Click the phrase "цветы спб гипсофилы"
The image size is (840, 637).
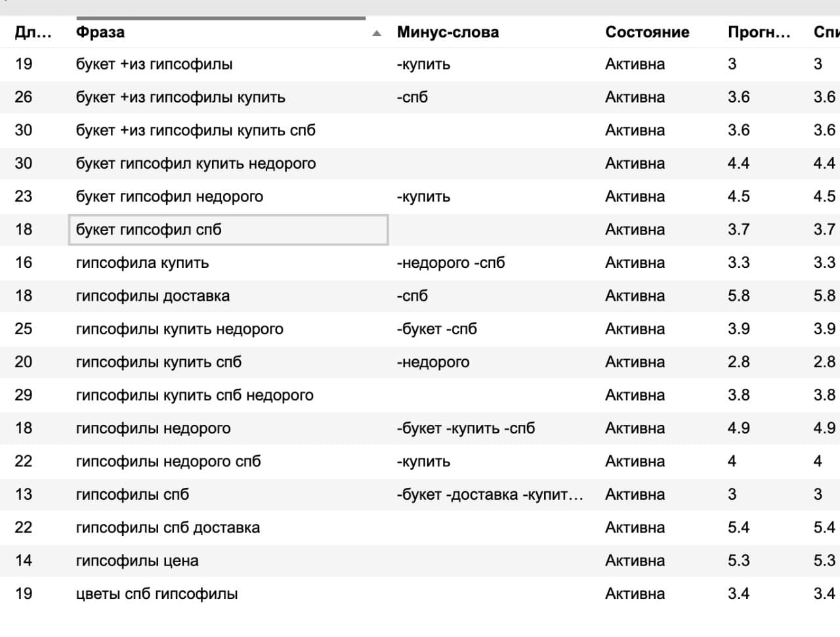[157, 594]
